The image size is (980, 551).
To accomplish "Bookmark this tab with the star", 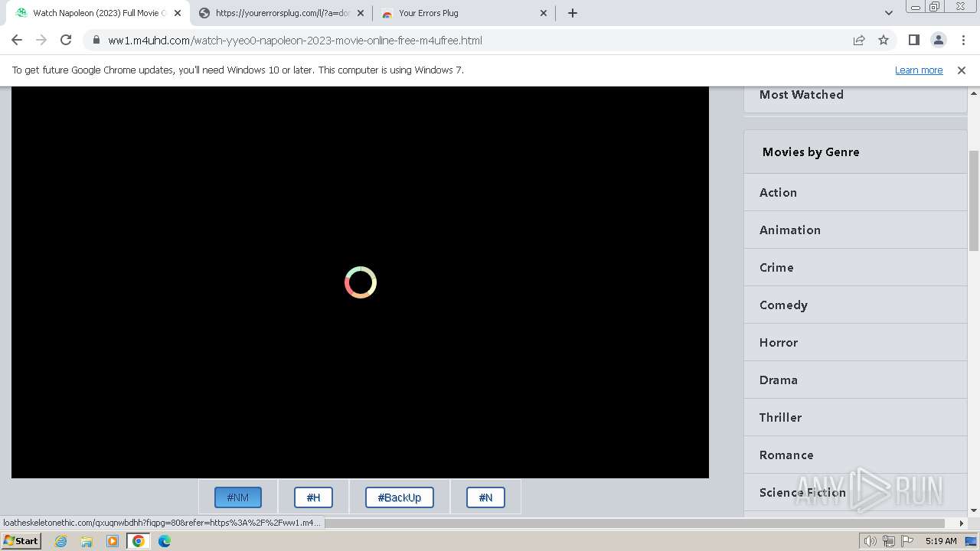I will tap(884, 41).
